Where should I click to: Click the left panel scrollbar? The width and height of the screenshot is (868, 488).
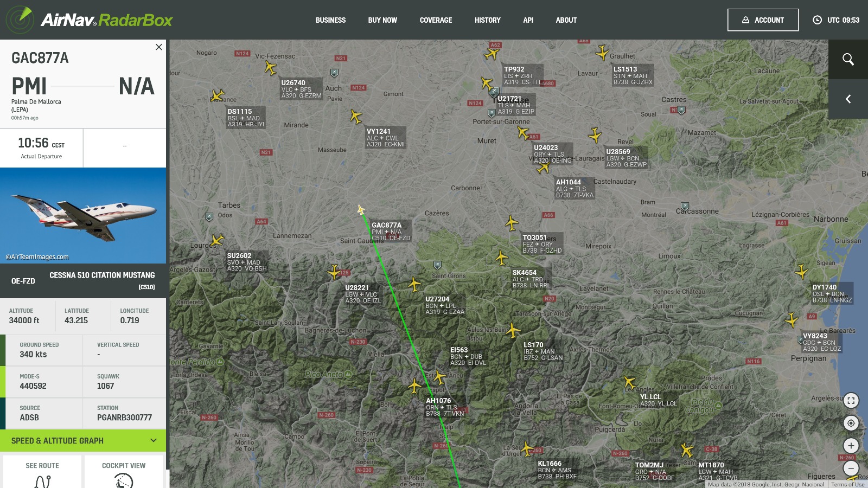(x=168, y=255)
